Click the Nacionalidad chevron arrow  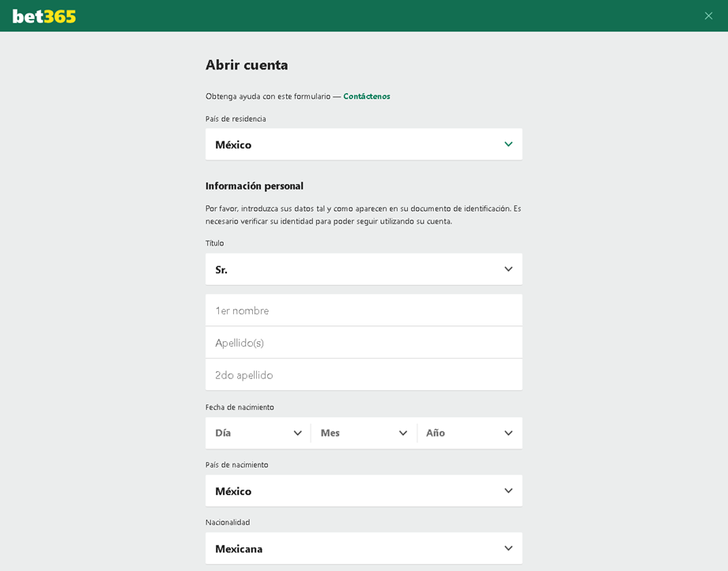pos(508,548)
